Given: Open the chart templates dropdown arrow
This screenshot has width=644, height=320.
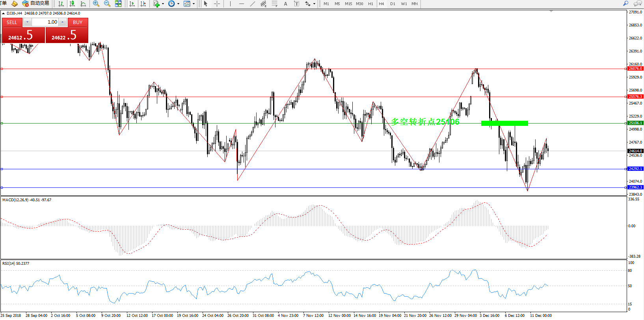Looking at the screenshot, I should (194, 4).
